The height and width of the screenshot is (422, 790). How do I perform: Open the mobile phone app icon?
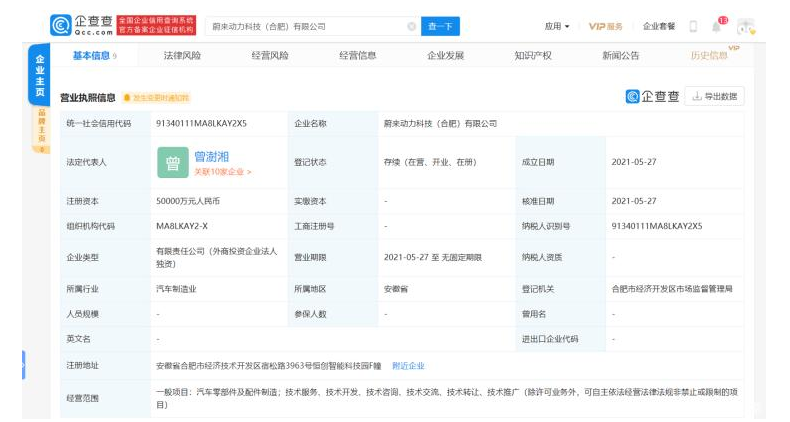click(693, 26)
